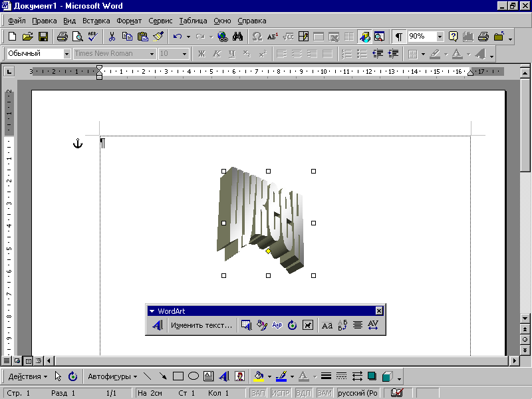Draw a Rectangle with Drawing toolbar
The image size is (532, 399).
(178, 376)
